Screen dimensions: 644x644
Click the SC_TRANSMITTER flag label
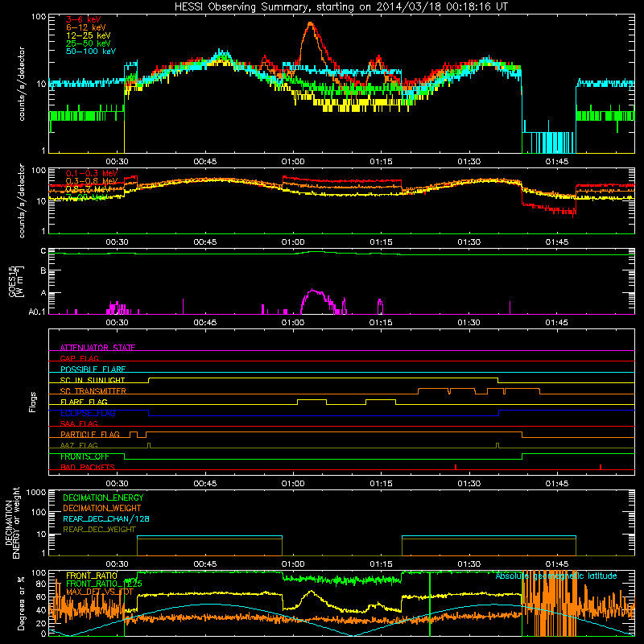[x=93, y=391]
